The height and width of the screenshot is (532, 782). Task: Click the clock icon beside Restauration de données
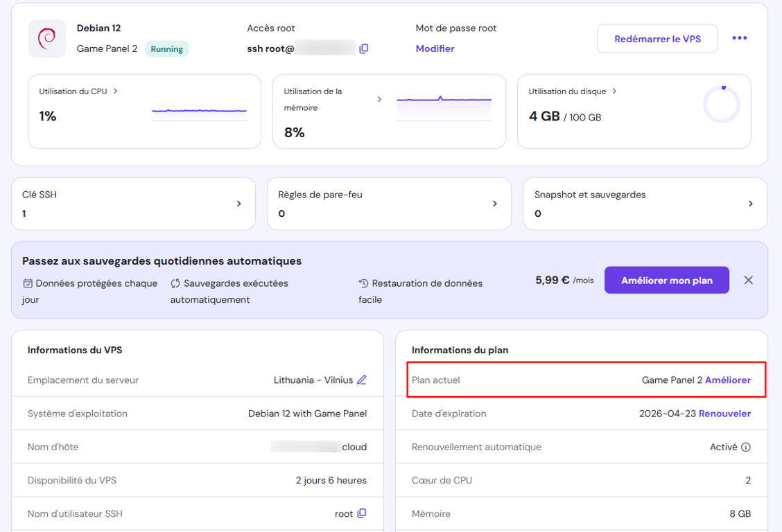click(x=362, y=283)
